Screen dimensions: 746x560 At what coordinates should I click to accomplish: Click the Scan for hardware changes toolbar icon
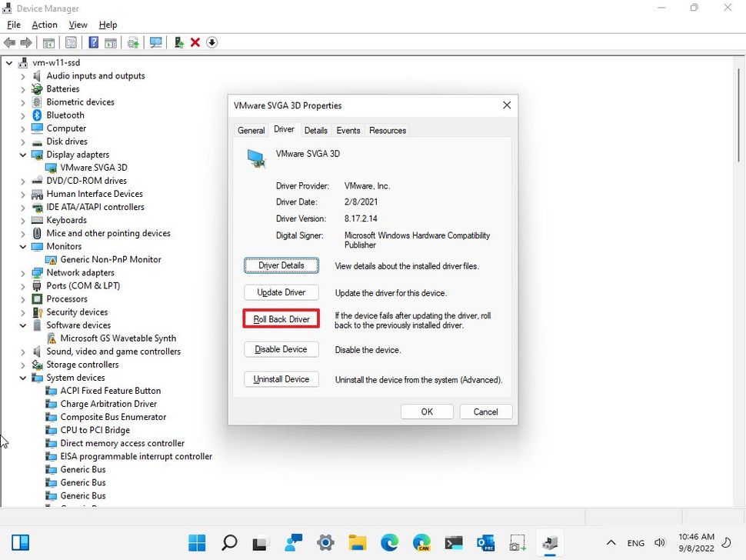point(155,42)
